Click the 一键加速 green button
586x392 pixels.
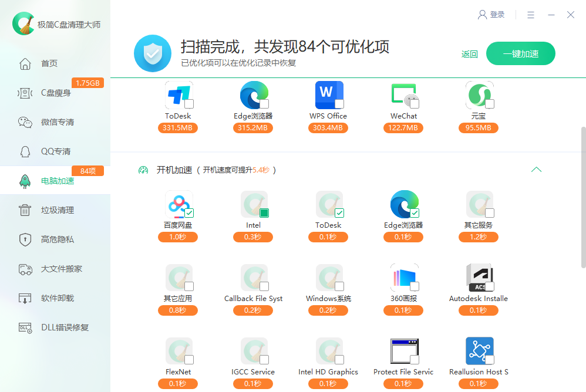tap(520, 53)
